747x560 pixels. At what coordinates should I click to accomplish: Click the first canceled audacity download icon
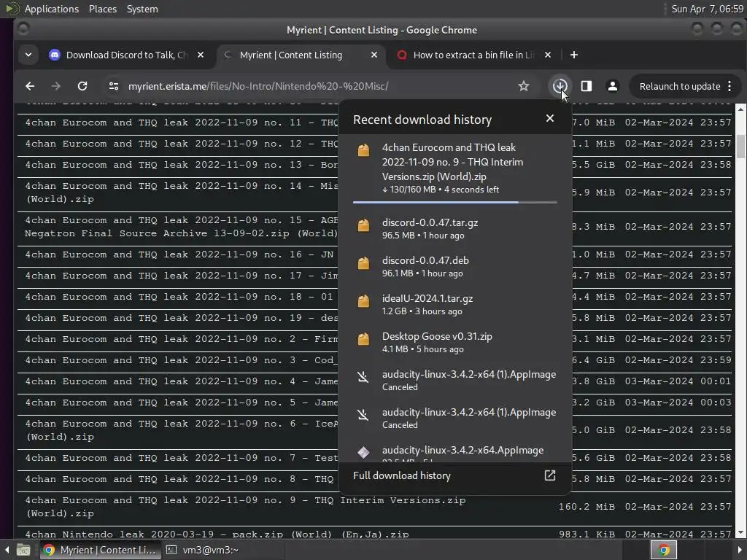[x=363, y=377]
